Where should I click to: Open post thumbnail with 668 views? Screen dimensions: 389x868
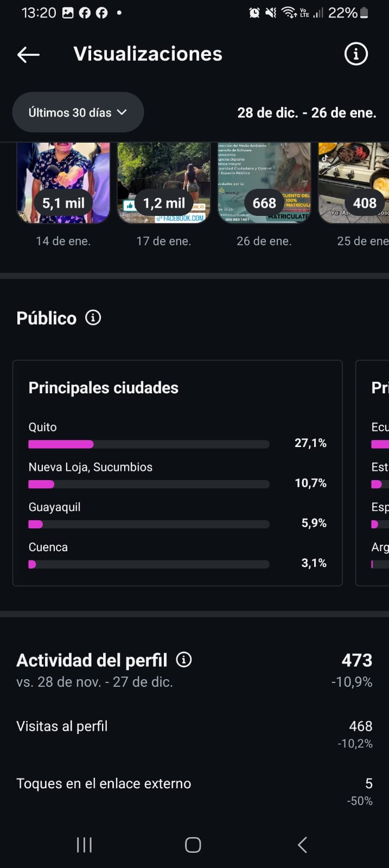tap(264, 183)
